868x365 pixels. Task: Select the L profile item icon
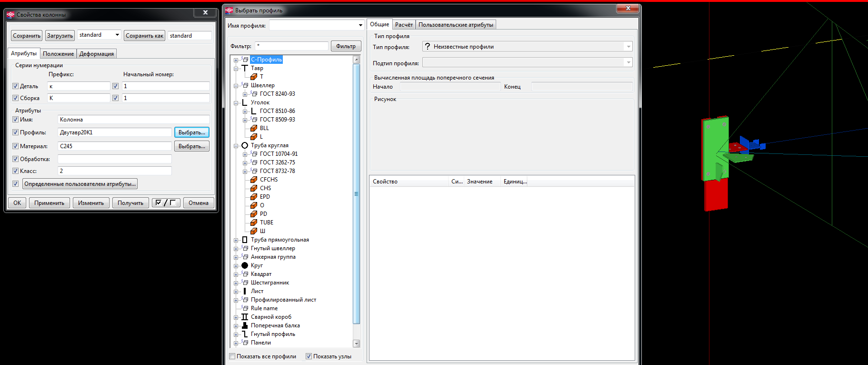pyautogui.click(x=254, y=137)
